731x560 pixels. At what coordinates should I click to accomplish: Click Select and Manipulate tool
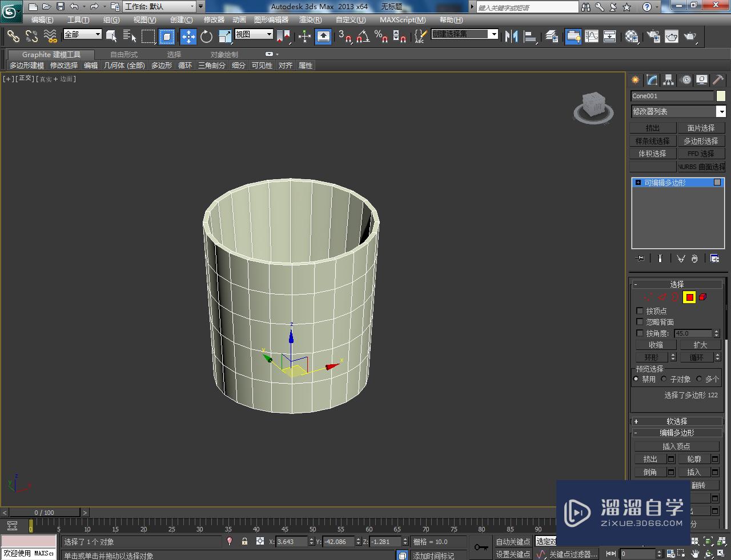[304, 37]
